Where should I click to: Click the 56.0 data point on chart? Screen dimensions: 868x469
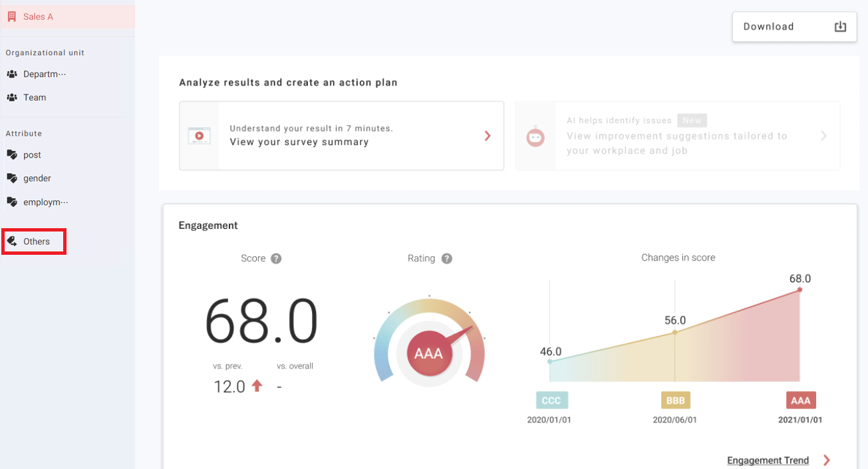click(x=675, y=332)
